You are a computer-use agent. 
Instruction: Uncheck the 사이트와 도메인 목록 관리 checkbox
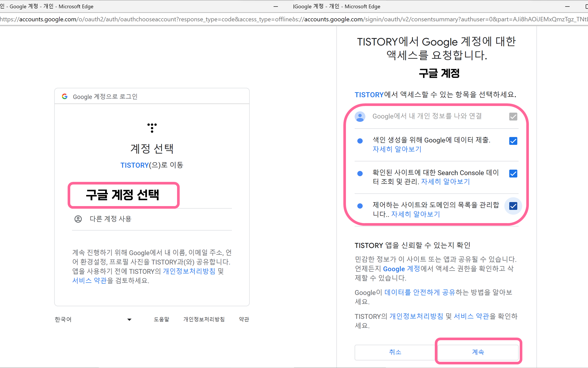(513, 206)
